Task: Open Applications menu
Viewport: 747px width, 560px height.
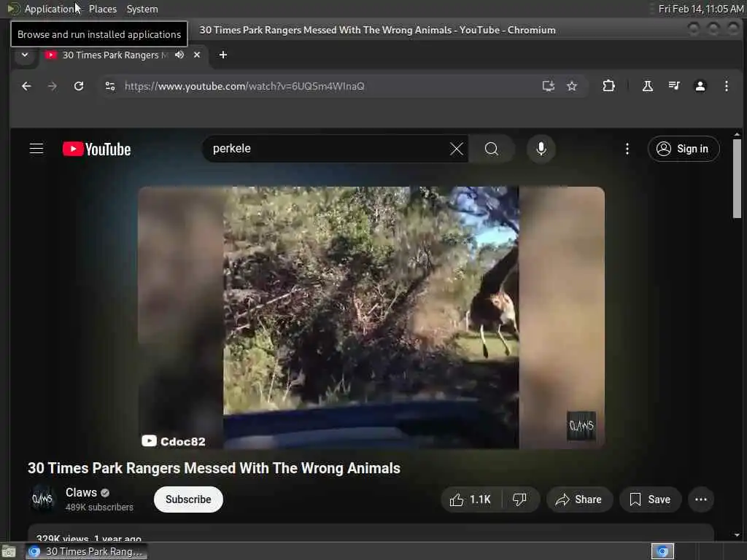Action: click(x=43, y=9)
